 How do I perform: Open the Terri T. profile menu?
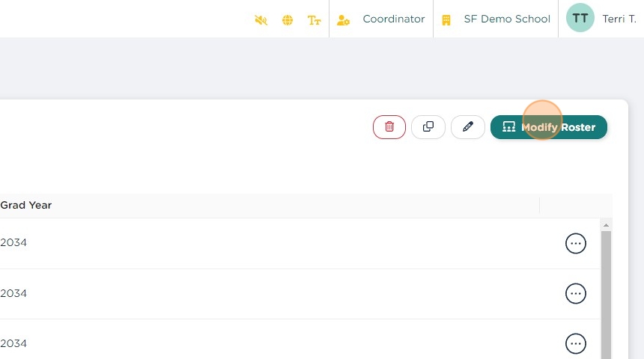(x=619, y=19)
